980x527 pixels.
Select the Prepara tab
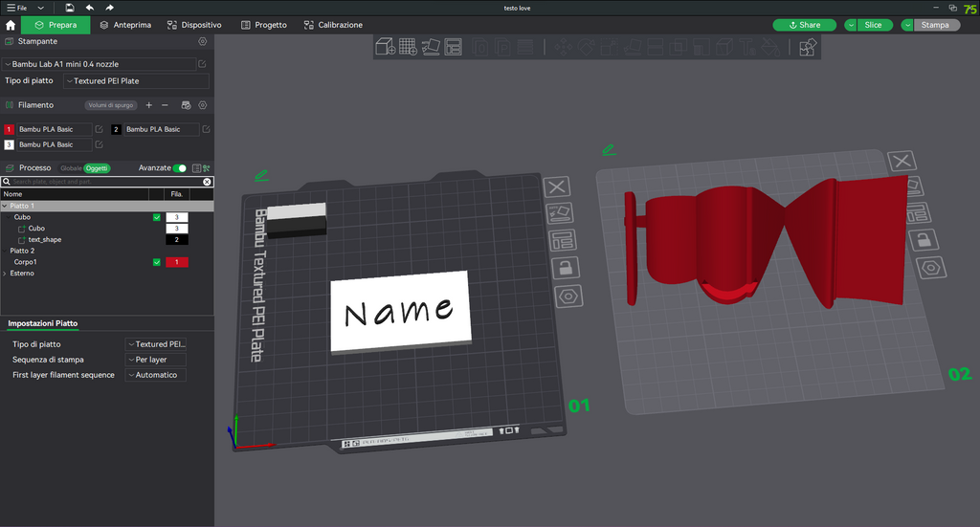tap(56, 25)
